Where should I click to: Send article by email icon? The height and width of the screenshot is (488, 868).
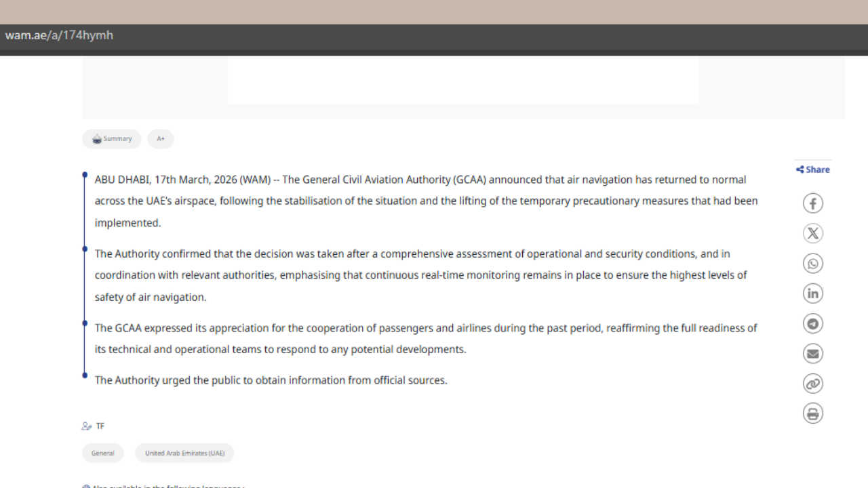click(812, 353)
